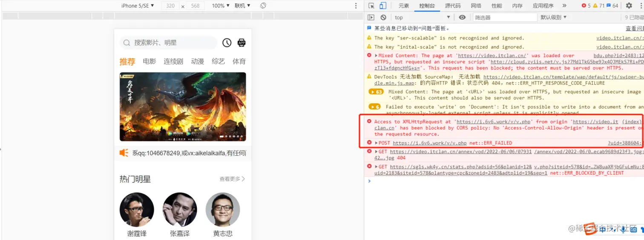The height and width of the screenshot is (240, 644).
Task: Open the POST https://i.6v6.work/v/v.php link
Action: pyautogui.click(x=429, y=143)
